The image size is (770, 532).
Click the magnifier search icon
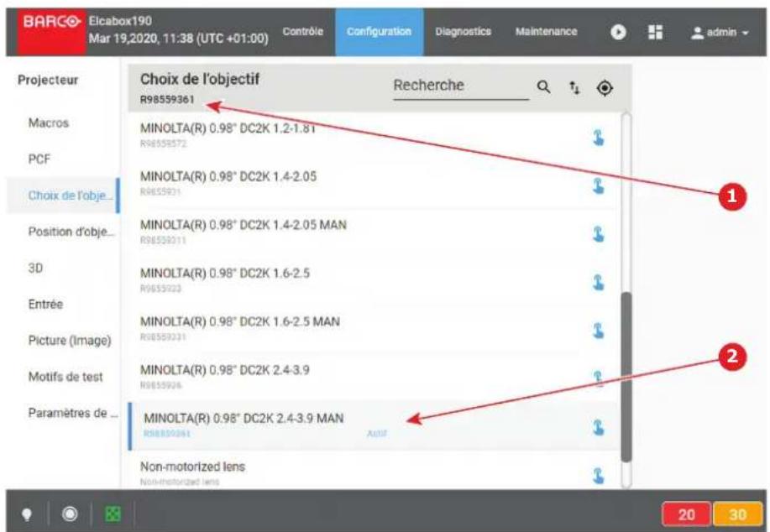[x=543, y=87]
